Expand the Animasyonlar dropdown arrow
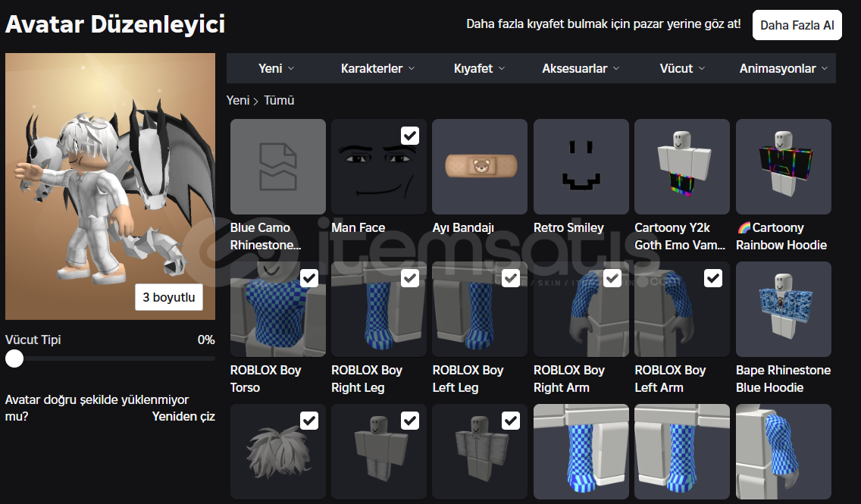 click(825, 69)
